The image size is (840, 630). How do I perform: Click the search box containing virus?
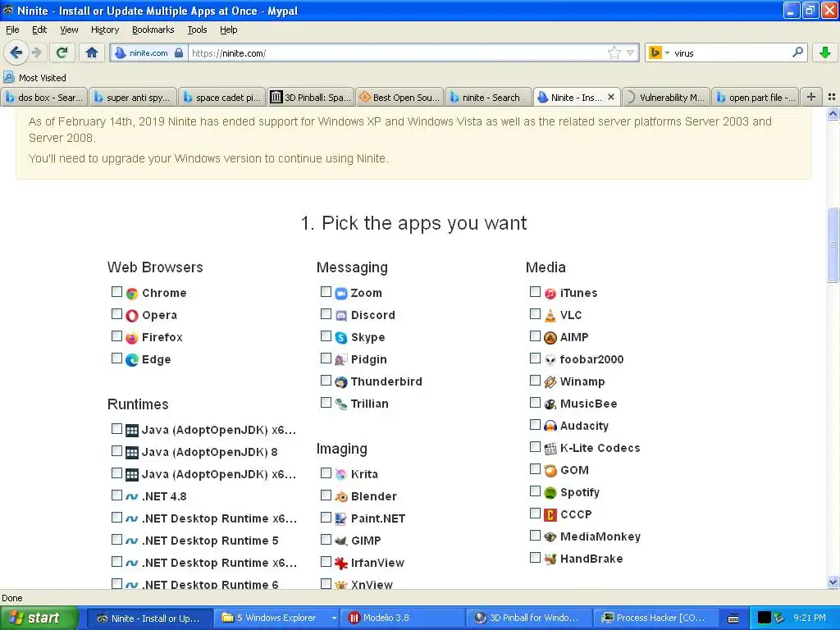pyautogui.click(x=731, y=53)
